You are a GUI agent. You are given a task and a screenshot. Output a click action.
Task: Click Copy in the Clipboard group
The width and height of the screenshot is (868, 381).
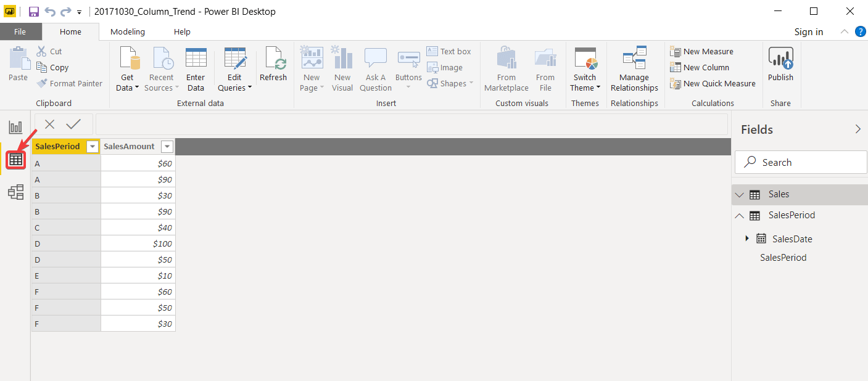coord(52,67)
